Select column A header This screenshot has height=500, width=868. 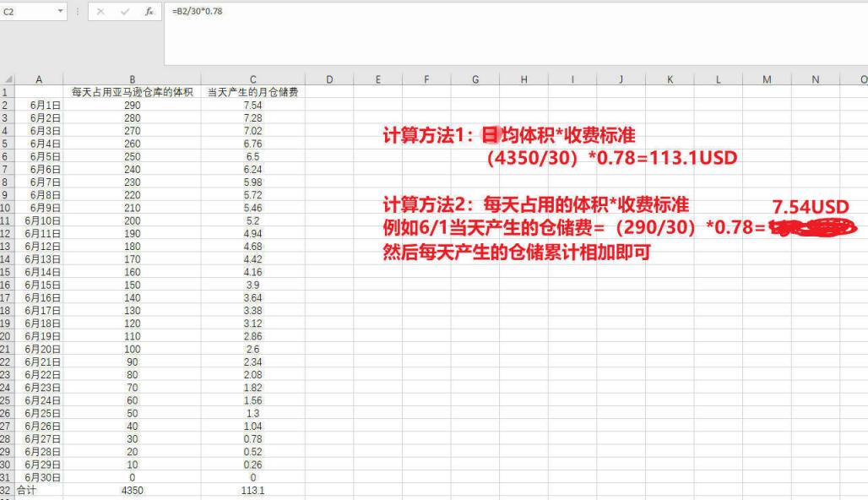pos(39,79)
